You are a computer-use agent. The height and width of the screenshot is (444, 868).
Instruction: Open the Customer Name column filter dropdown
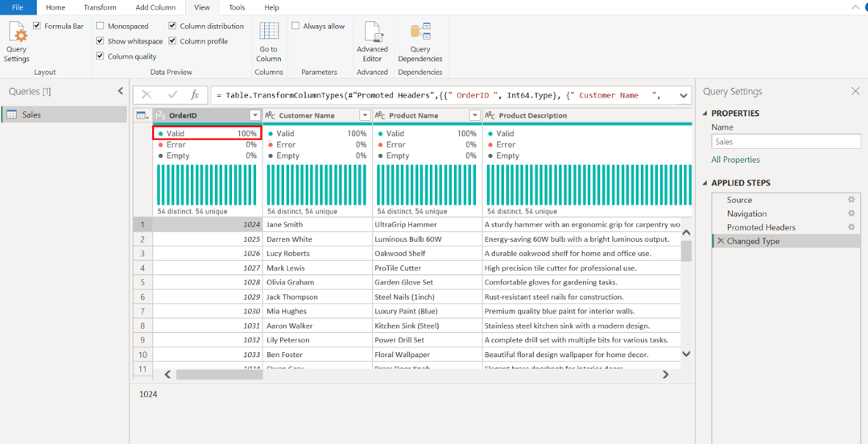pos(365,115)
